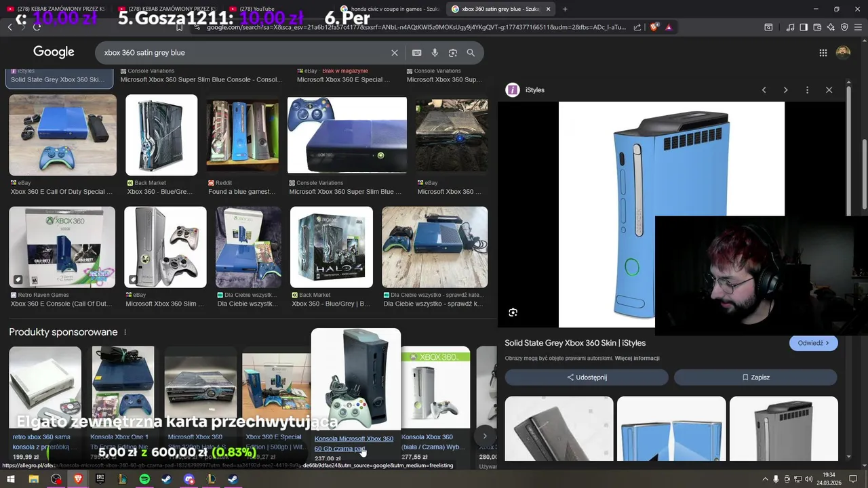Image resolution: width=868 pixels, height=488 pixels.
Task: Focus the Google search input field
Action: [244, 53]
